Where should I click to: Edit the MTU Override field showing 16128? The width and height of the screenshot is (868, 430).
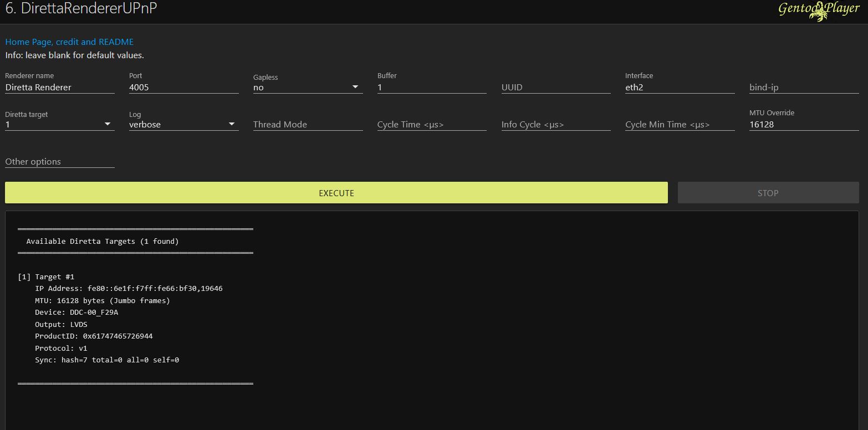804,124
